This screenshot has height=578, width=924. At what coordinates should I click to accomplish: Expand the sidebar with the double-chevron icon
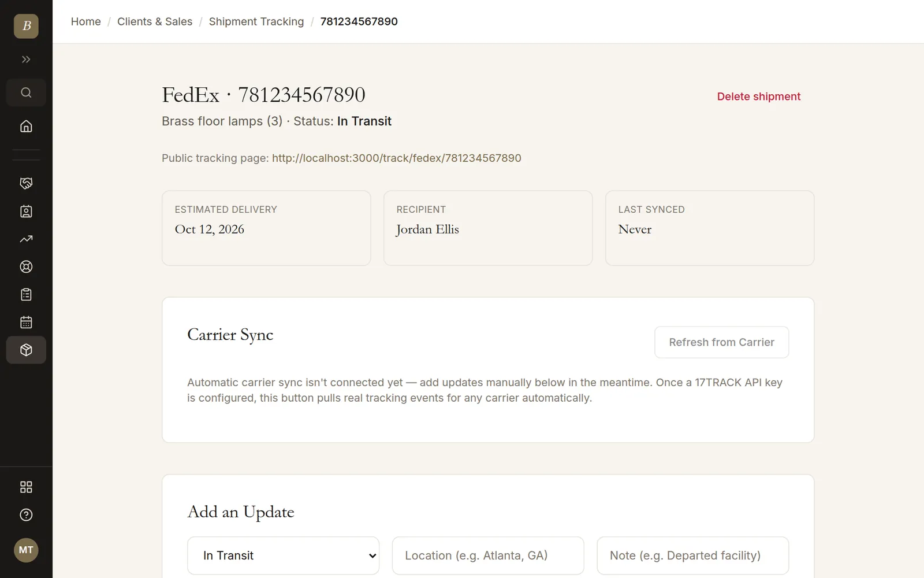point(26,60)
